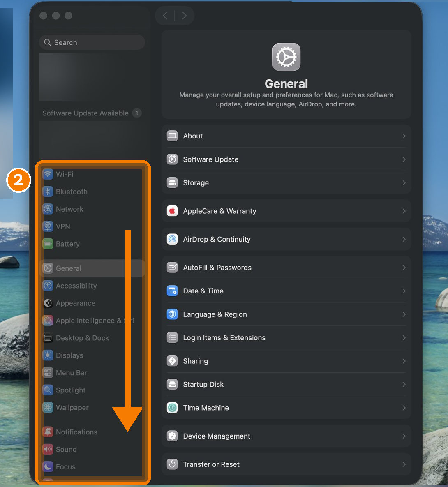The width and height of the screenshot is (448, 487).
Task: Open the Network globe icon
Action: (48, 209)
